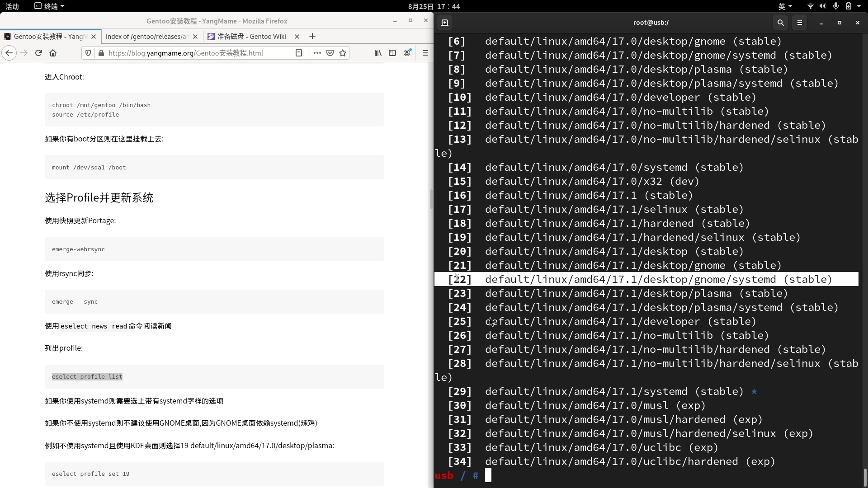Add new terminal tab
868x488 pixels.
(x=445, y=23)
